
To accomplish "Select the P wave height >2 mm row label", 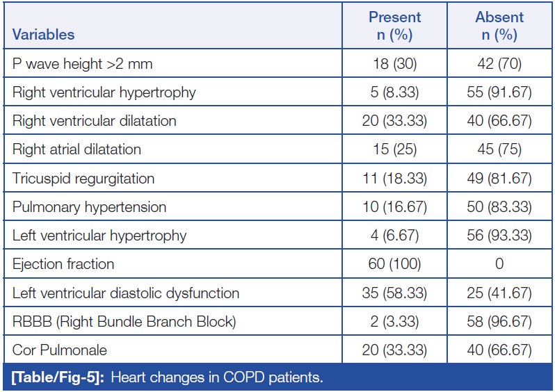I will [82, 64].
